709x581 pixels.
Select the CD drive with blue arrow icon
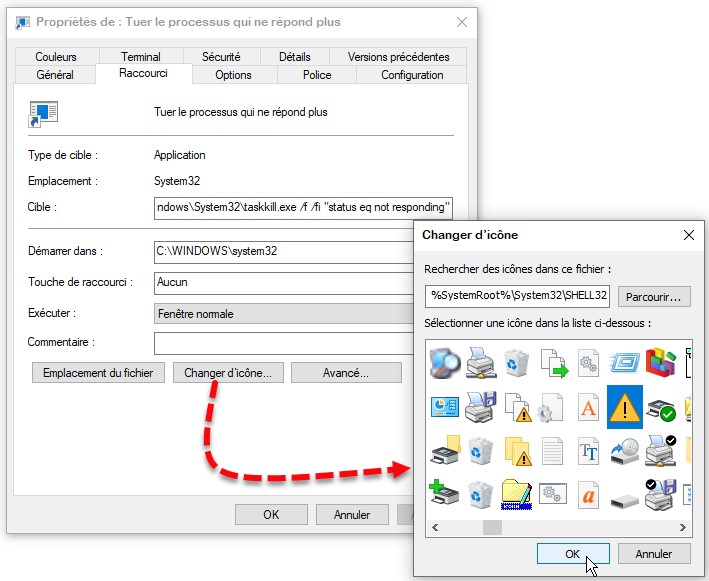click(x=624, y=451)
